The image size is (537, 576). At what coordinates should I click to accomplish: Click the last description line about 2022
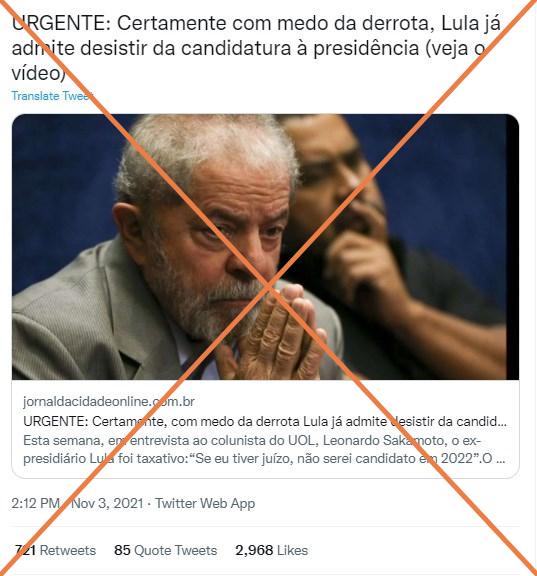(x=264, y=459)
